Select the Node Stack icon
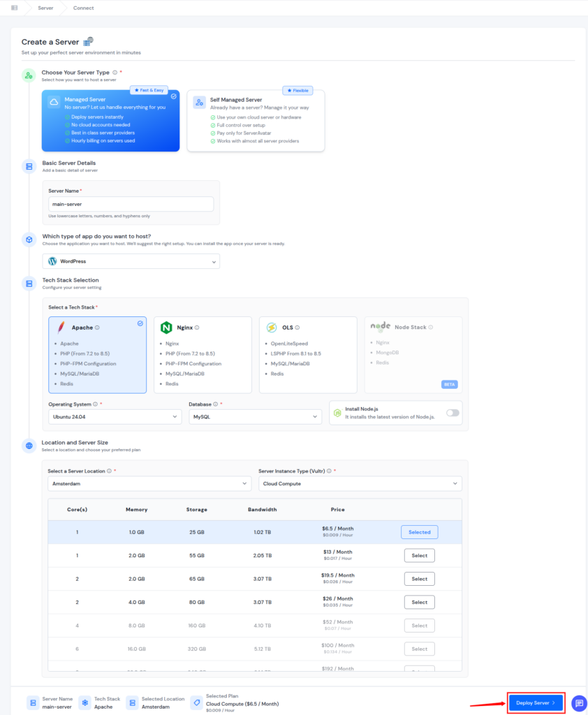 point(380,326)
